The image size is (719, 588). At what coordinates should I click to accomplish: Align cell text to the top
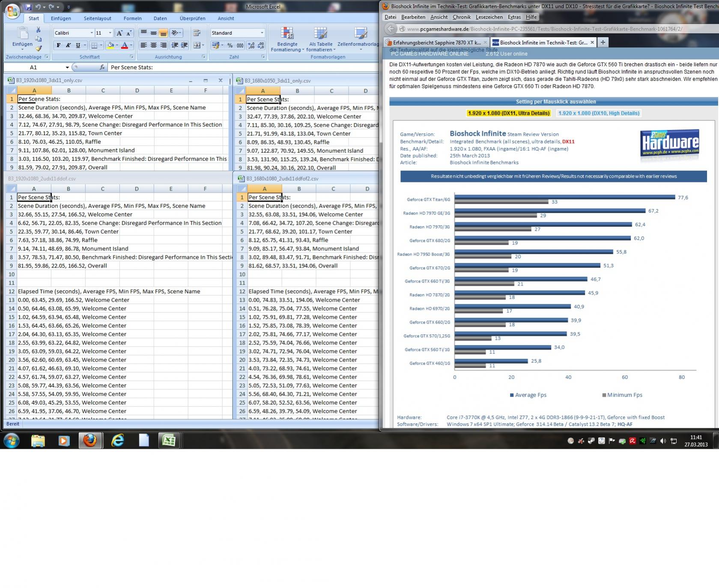(144, 33)
